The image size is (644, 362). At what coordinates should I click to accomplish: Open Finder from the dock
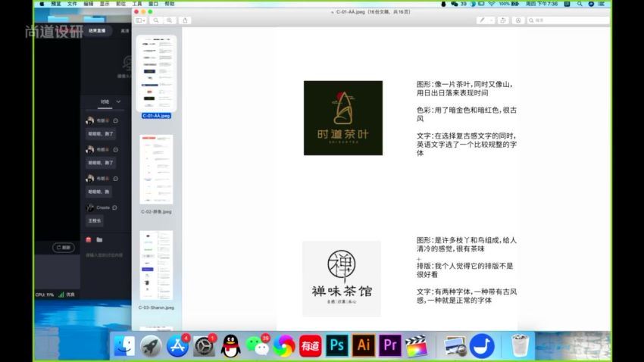(123, 345)
